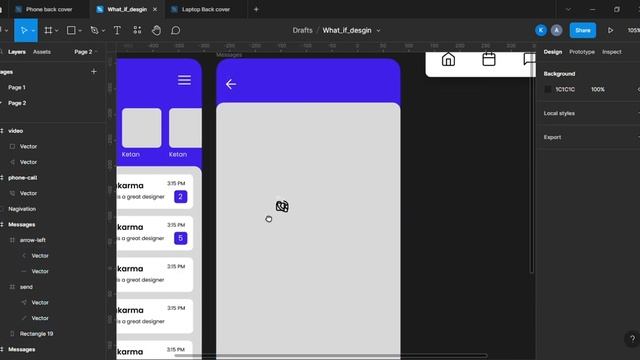Screen dimensions: 640x360
Task: Open Frame tool options dropdown arrow
Action: coord(57,31)
